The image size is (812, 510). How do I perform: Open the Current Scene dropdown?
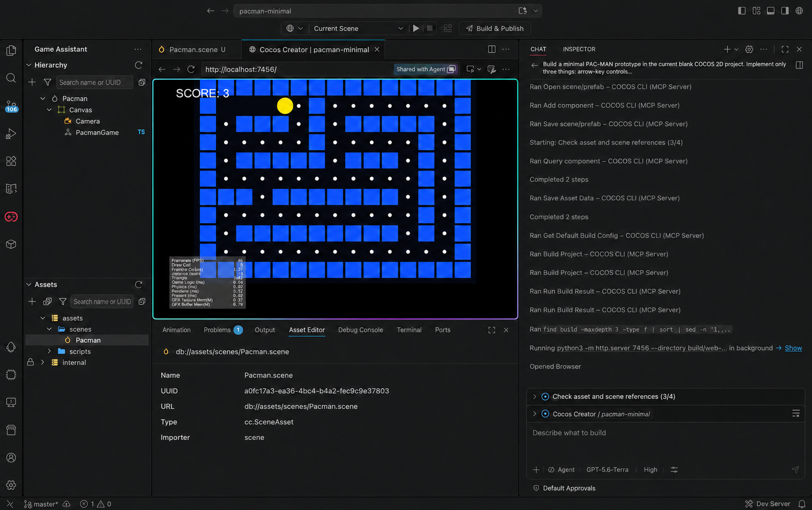click(358, 28)
